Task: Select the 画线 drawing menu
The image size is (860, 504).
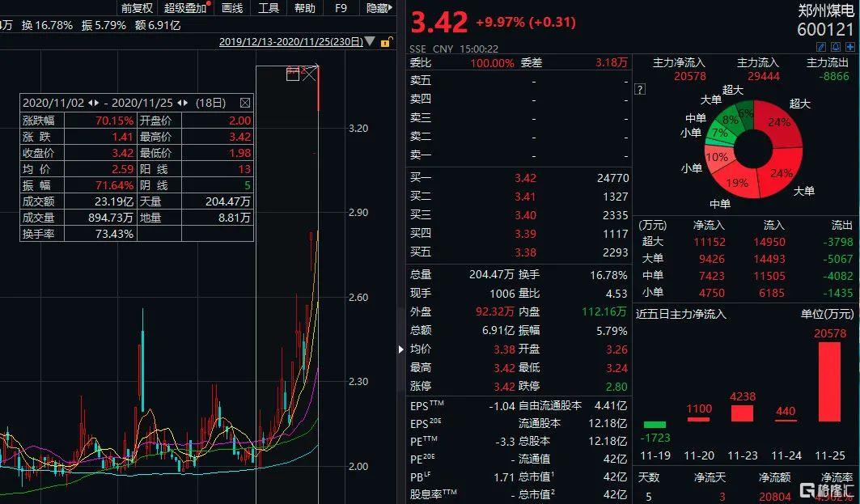Action: pos(232,7)
